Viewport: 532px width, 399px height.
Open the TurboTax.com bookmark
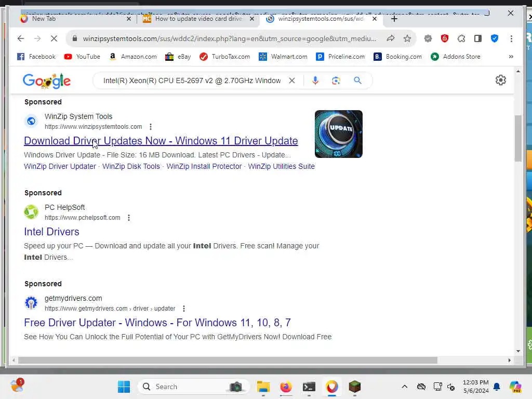[x=225, y=57]
